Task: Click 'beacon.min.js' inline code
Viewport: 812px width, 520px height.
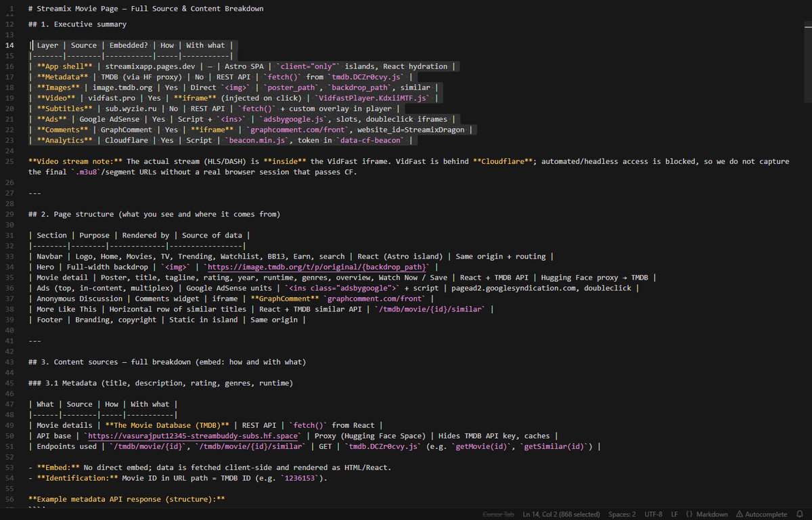Action: click(x=258, y=140)
